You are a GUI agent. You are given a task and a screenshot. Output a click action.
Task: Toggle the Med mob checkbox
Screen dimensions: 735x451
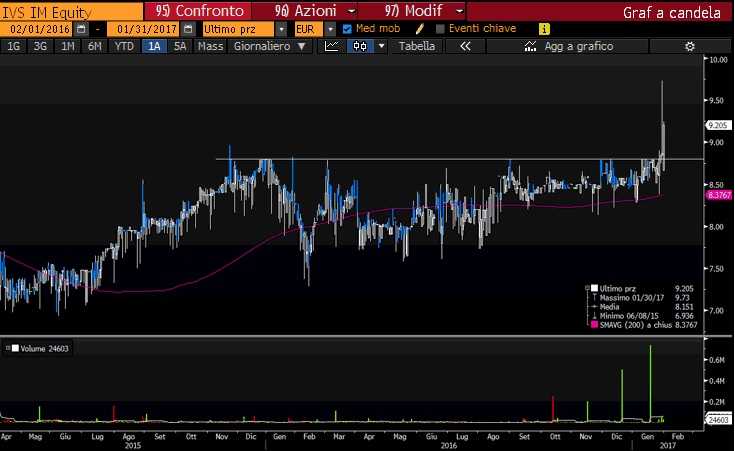(x=347, y=29)
